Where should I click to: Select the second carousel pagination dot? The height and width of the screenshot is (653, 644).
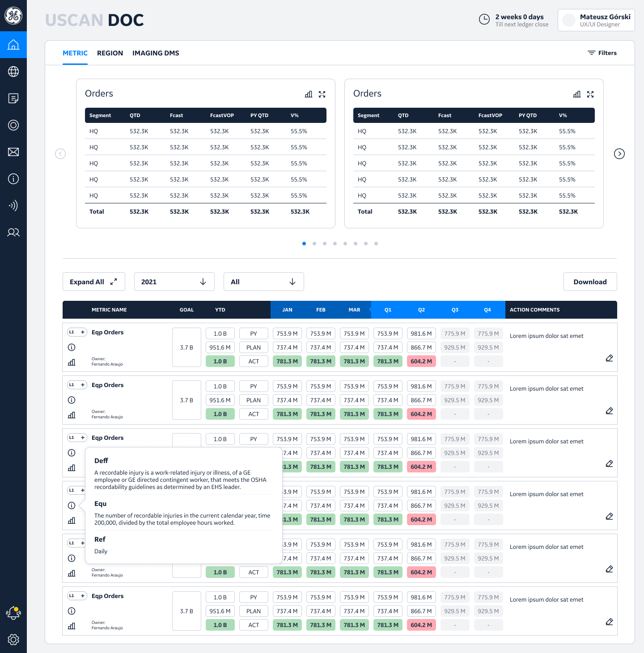point(314,244)
